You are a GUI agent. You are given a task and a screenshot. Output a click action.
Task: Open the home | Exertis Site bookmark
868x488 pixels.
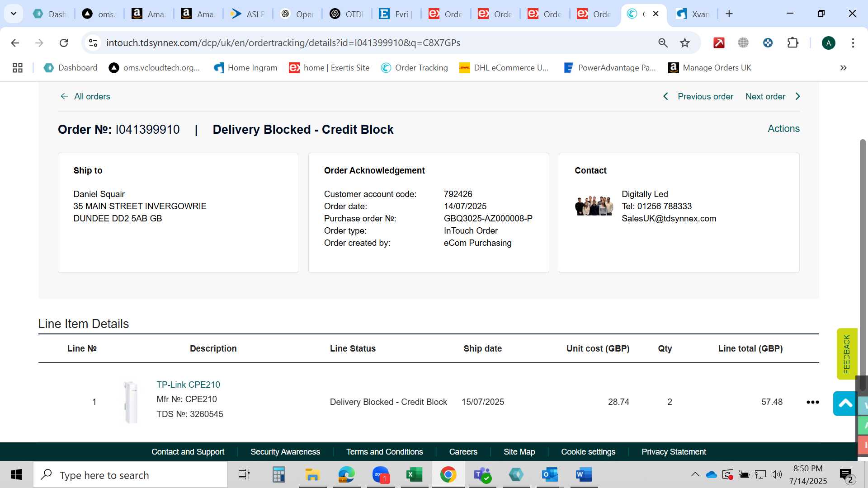[x=329, y=68]
